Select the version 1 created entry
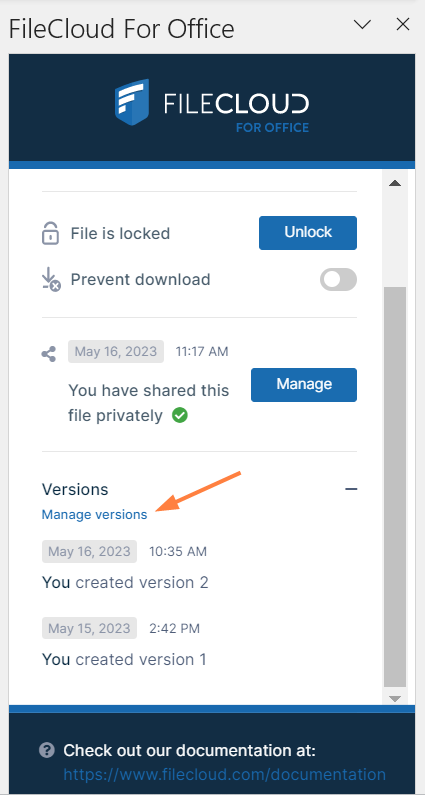 pyautogui.click(x=124, y=659)
